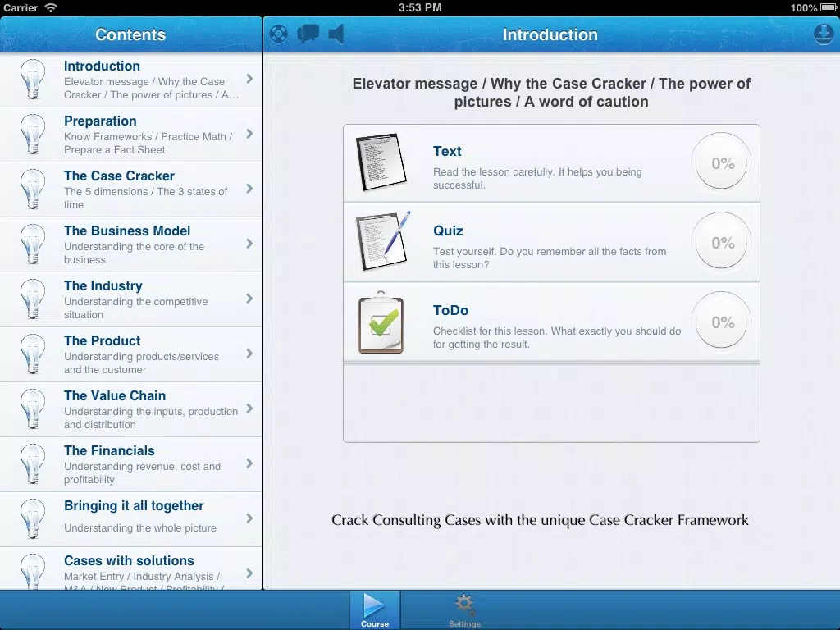Tap the download icon in header
The width and height of the screenshot is (840, 630).
click(x=824, y=34)
